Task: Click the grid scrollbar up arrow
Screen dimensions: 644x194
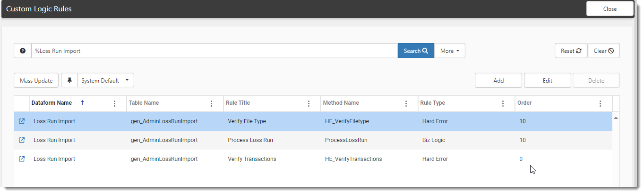Action: coord(616,118)
